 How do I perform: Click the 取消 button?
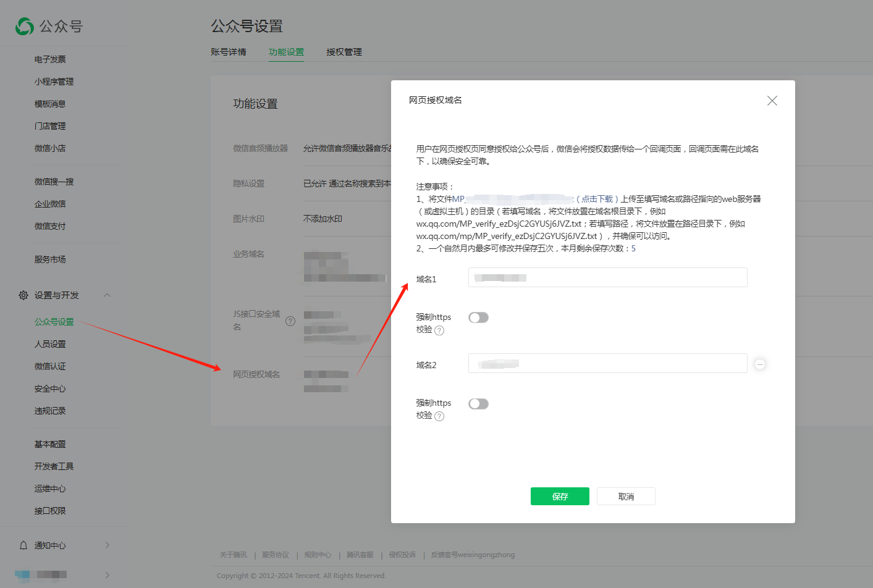point(626,497)
